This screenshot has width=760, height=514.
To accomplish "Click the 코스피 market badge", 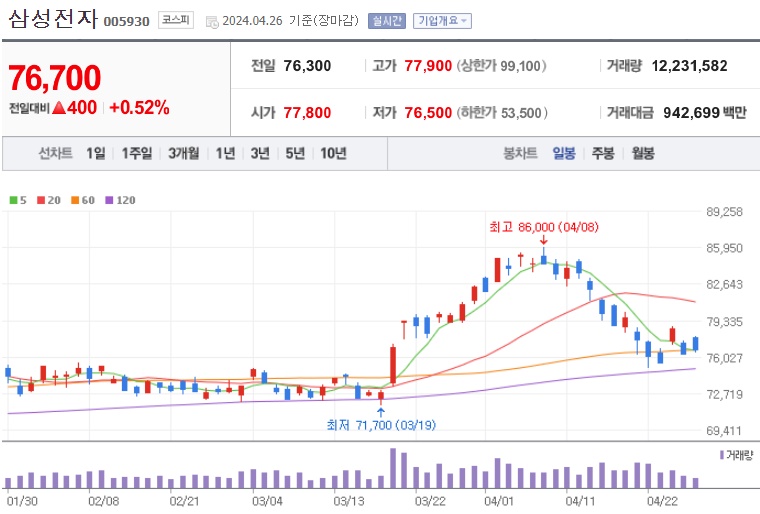I will [175, 20].
